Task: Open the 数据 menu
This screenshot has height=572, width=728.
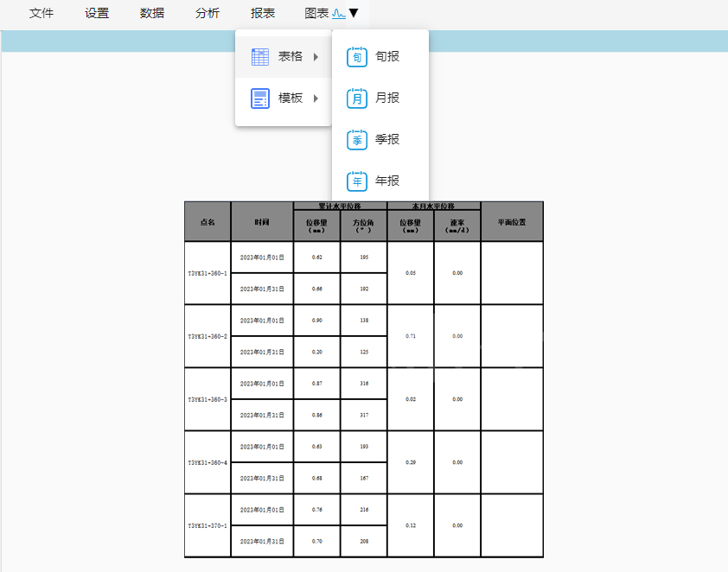Action: [x=152, y=13]
